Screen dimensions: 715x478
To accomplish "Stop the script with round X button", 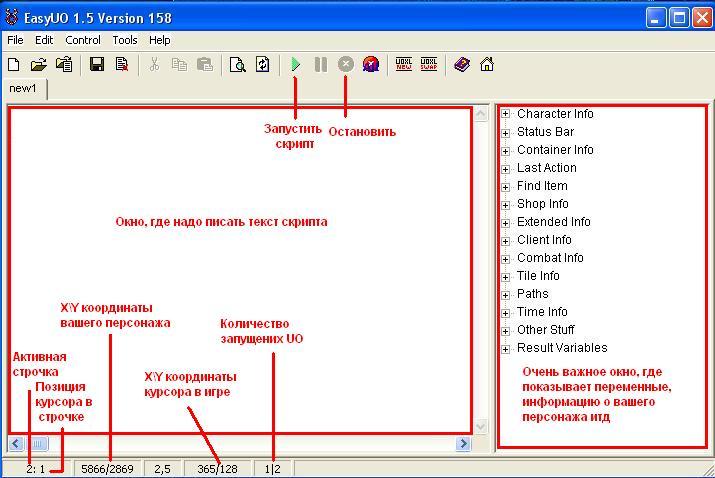I will [x=346, y=65].
